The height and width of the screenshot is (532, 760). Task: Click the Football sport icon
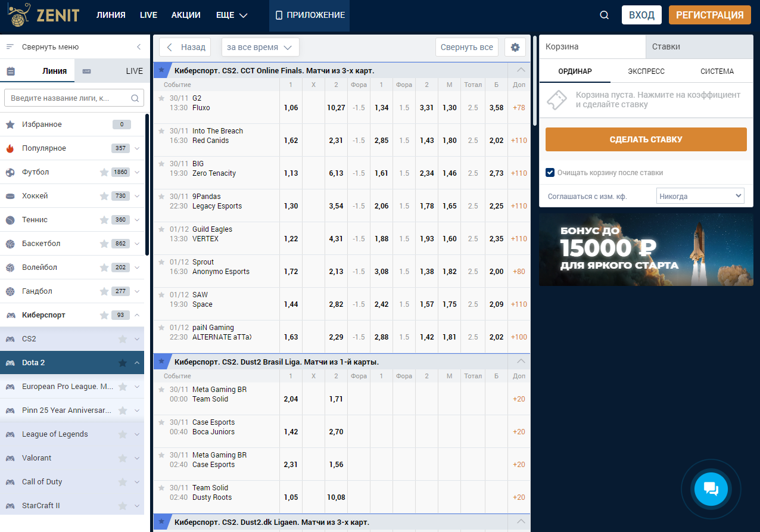10,172
